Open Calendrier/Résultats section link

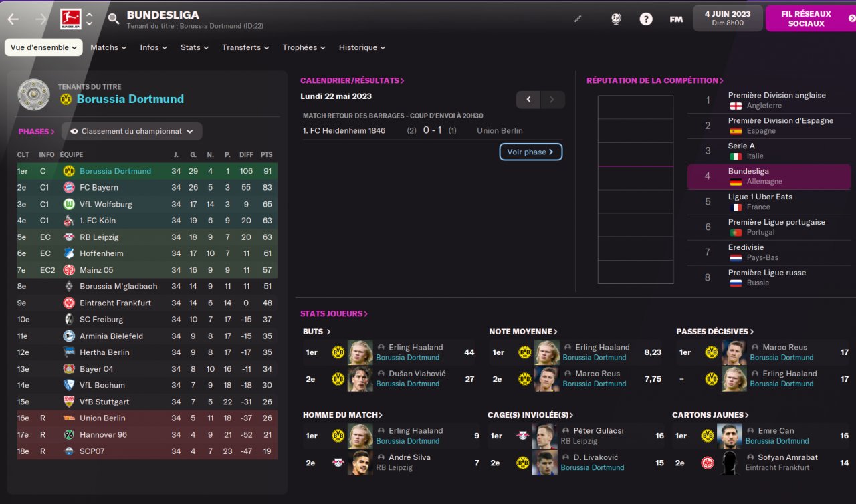pyautogui.click(x=352, y=80)
